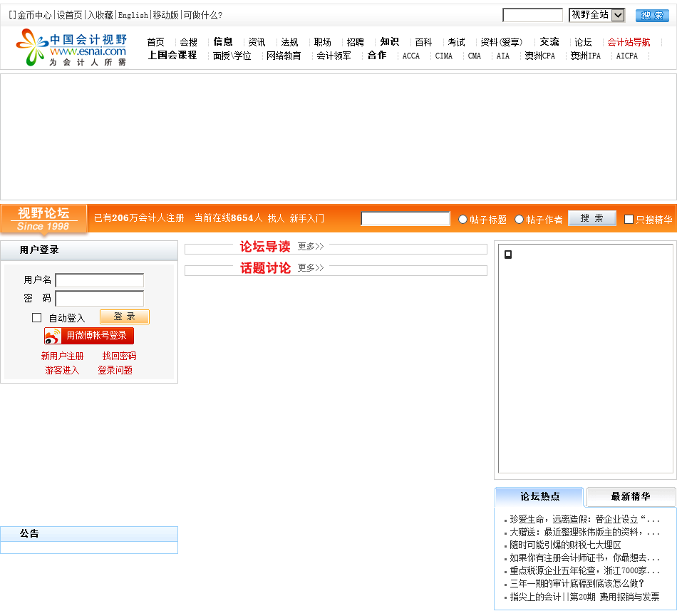Image resolution: width=677 pixels, height=616 pixels.
Task: Click 更多>> next to 话题讨论
Action: point(311,268)
